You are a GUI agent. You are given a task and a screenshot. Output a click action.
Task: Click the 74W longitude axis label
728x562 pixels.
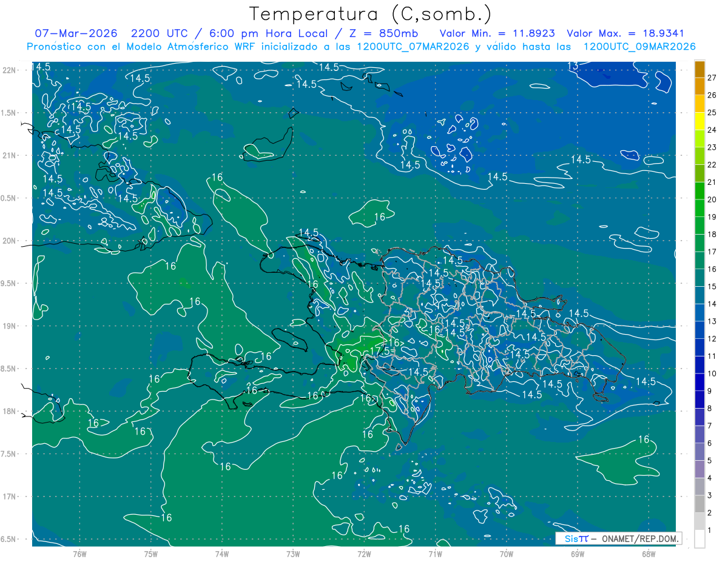tap(221, 554)
